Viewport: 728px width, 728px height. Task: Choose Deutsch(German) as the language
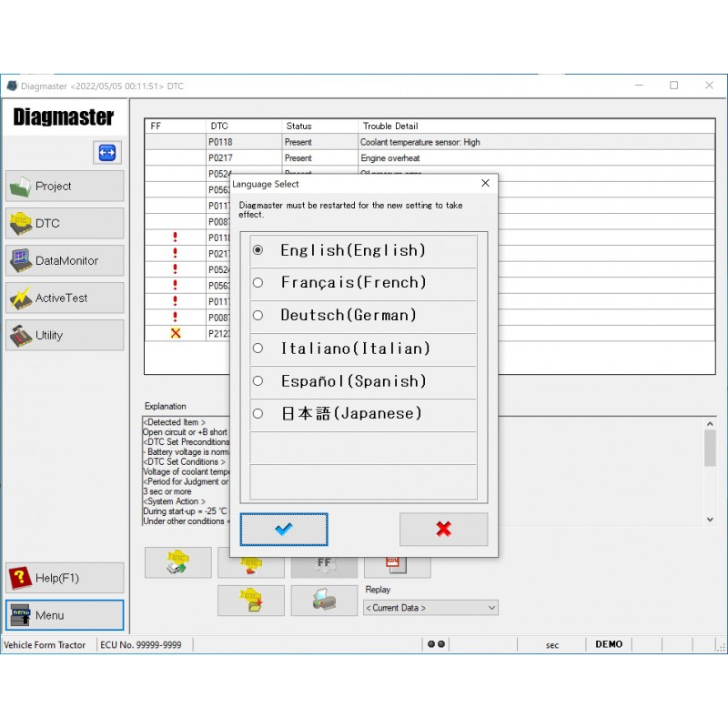pyautogui.click(x=258, y=315)
